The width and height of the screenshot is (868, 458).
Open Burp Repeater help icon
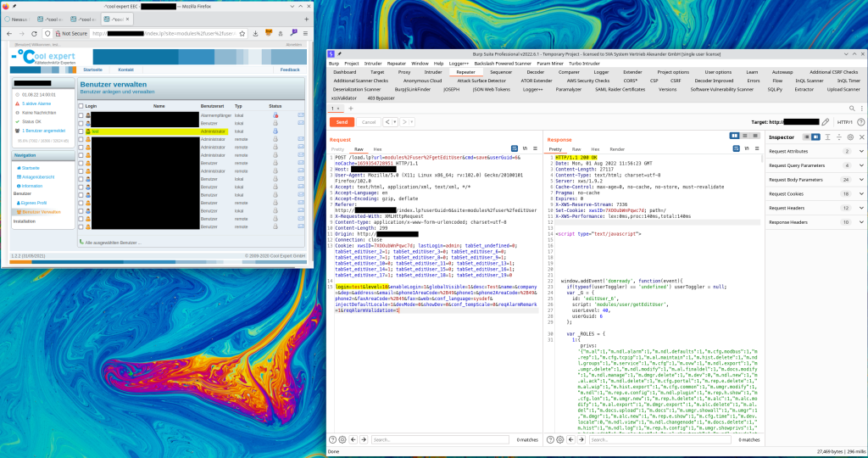pyautogui.click(x=861, y=122)
